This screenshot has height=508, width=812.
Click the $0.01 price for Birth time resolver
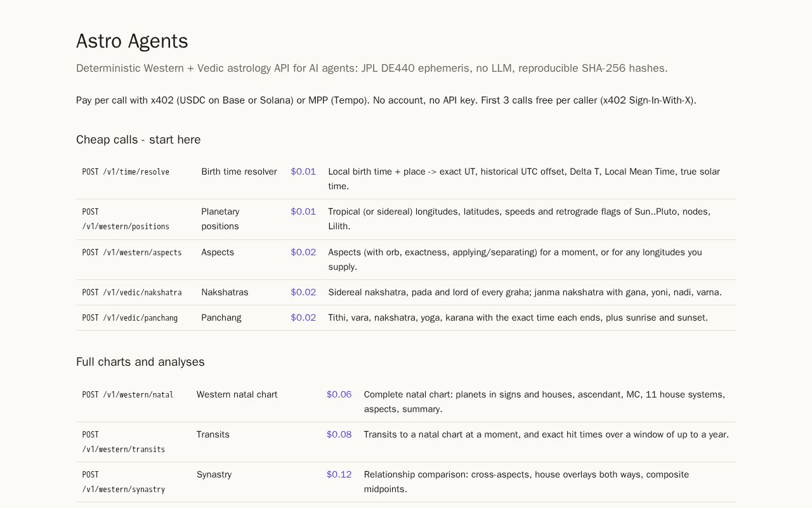pyautogui.click(x=303, y=172)
